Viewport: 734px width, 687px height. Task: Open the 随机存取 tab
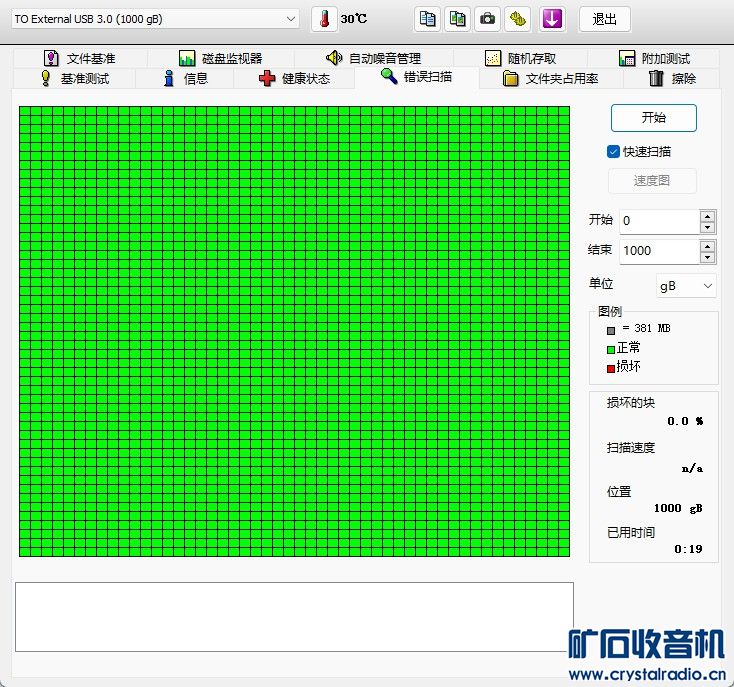point(520,58)
